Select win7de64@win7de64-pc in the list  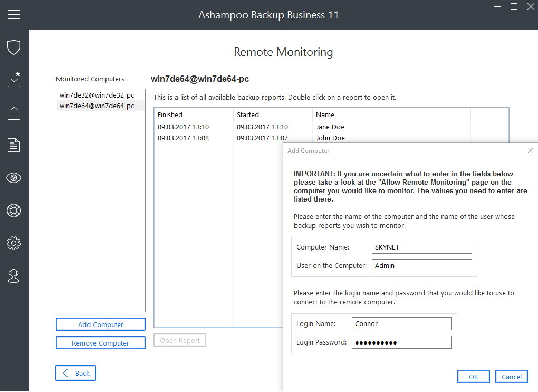[101, 106]
